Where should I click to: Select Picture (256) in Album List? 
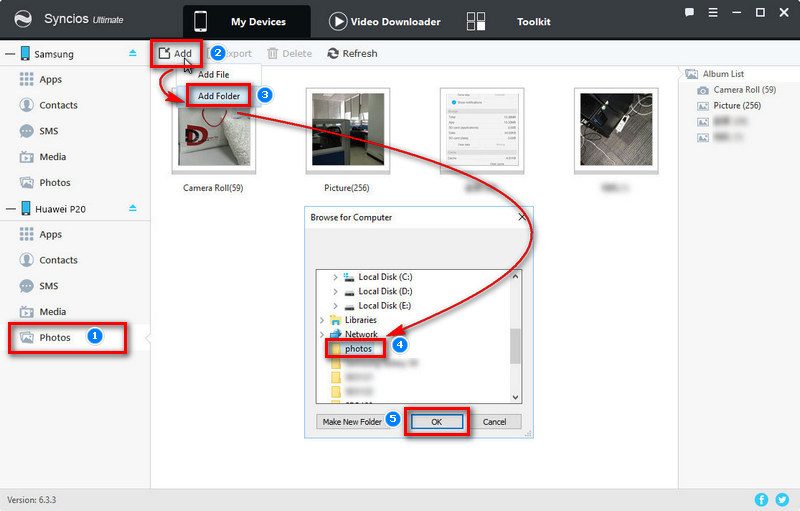737,106
